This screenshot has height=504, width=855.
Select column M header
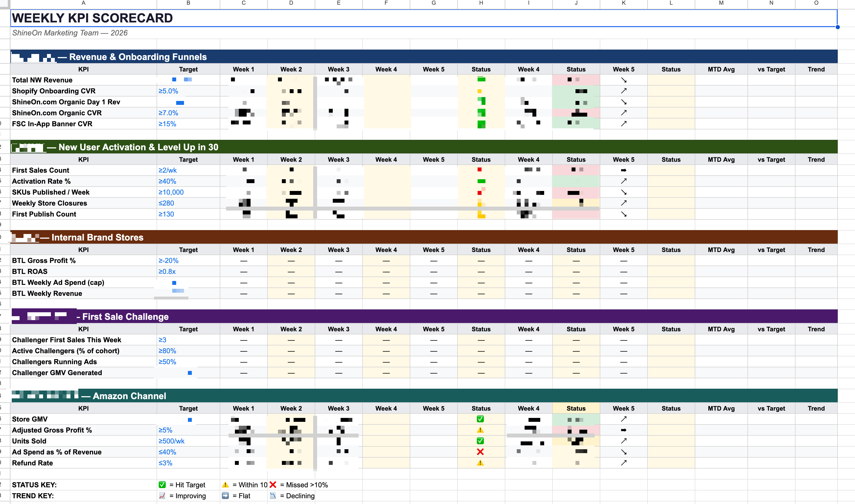click(721, 3)
